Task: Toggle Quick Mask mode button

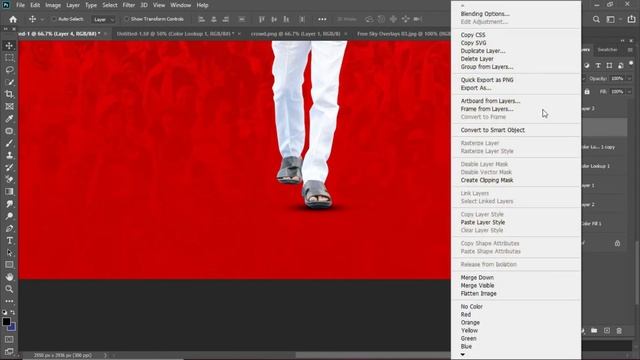Action: (9, 339)
